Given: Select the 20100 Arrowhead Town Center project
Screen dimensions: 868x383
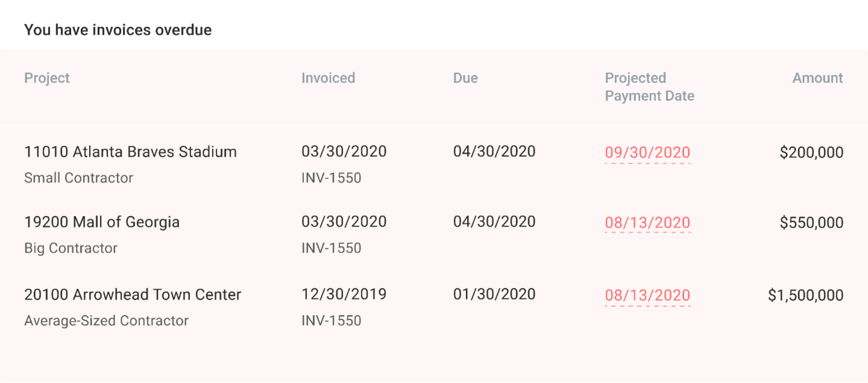Looking at the screenshot, I should [x=133, y=295].
